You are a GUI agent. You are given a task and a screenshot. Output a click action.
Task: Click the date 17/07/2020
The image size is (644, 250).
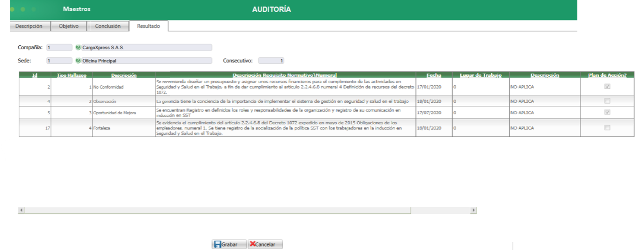(x=429, y=113)
